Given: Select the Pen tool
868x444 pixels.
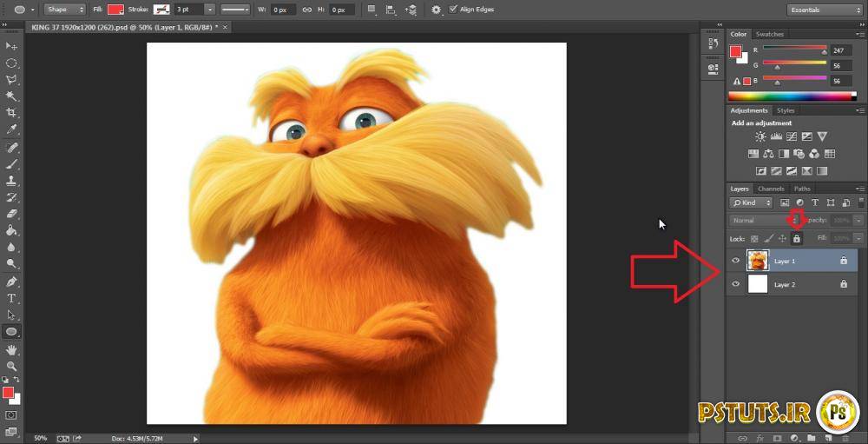Looking at the screenshot, I should click(x=11, y=282).
